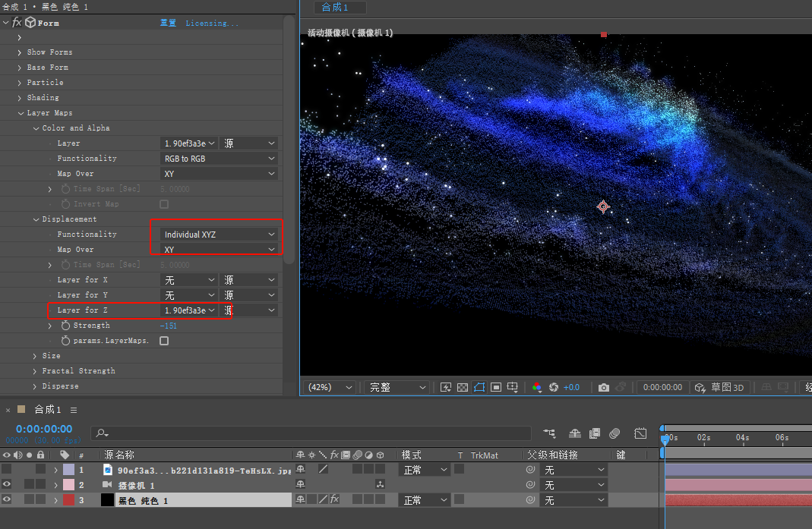This screenshot has width=812, height=529.
Task: Open Layer for Z layer dropdown
Action: pos(190,310)
